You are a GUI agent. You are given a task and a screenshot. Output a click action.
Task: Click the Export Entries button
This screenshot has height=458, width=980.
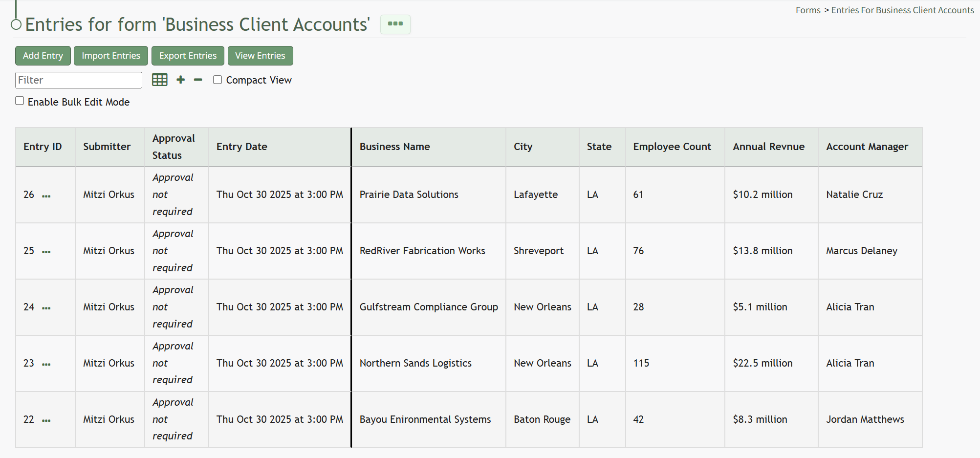click(188, 56)
